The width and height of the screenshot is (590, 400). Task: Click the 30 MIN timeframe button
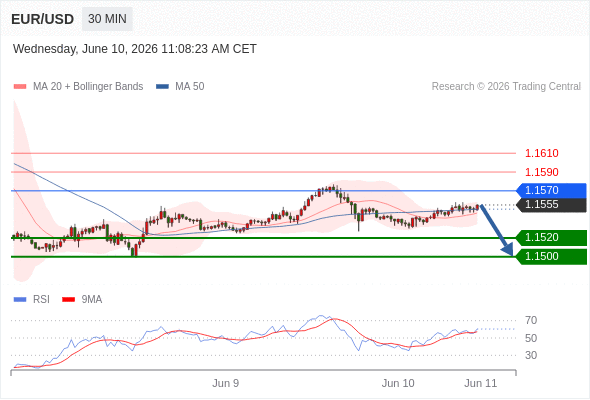pyautogui.click(x=107, y=19)
